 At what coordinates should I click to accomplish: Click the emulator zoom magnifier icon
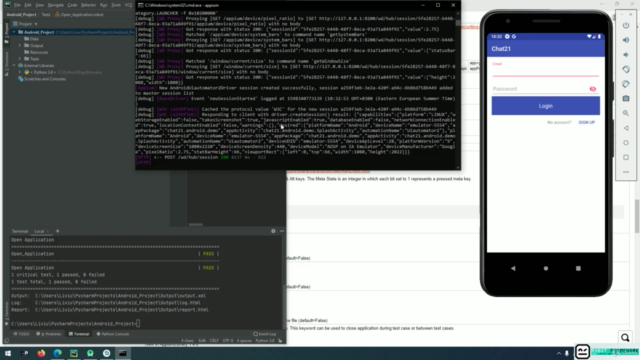tap(626, 113)
